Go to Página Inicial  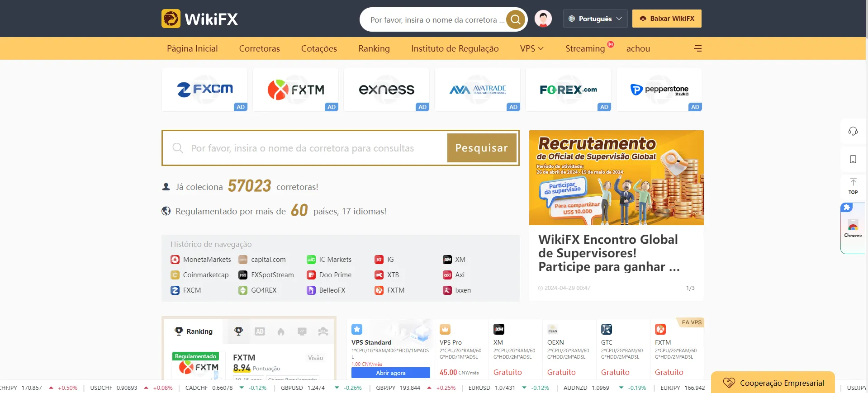pyautogui.click(x=192, y=48)
